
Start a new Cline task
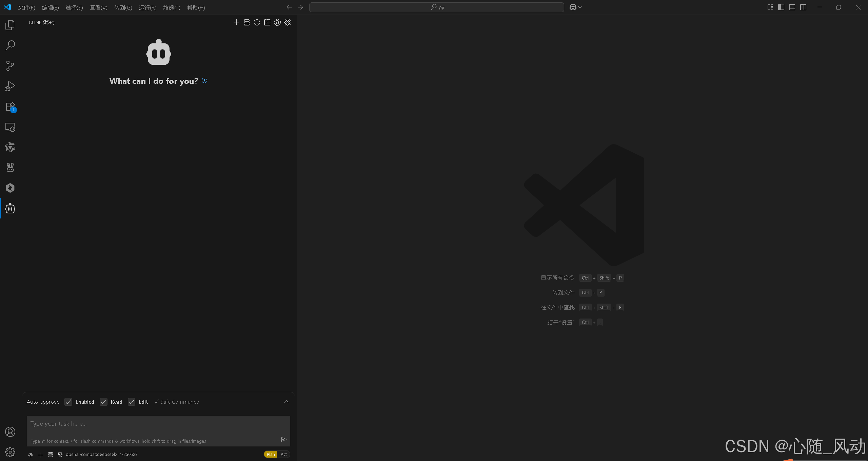click(x=236, y=22)
